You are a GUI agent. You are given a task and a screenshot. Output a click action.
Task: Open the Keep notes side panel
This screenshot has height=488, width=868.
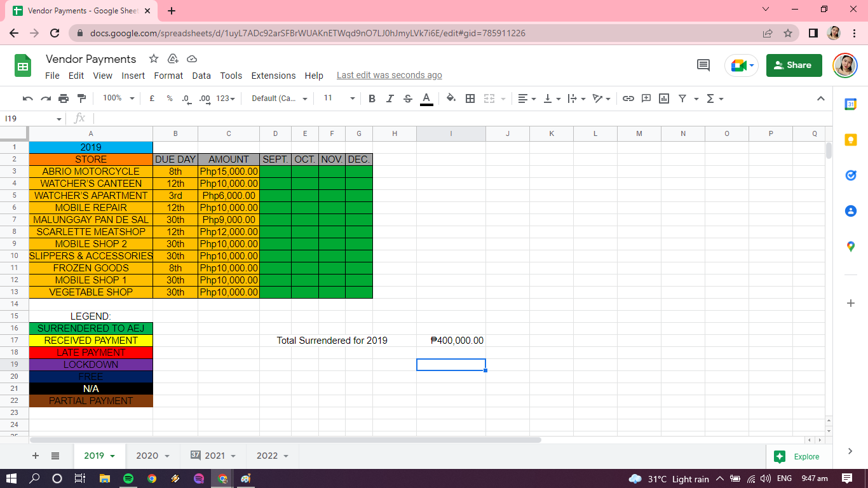click(851, 140)
